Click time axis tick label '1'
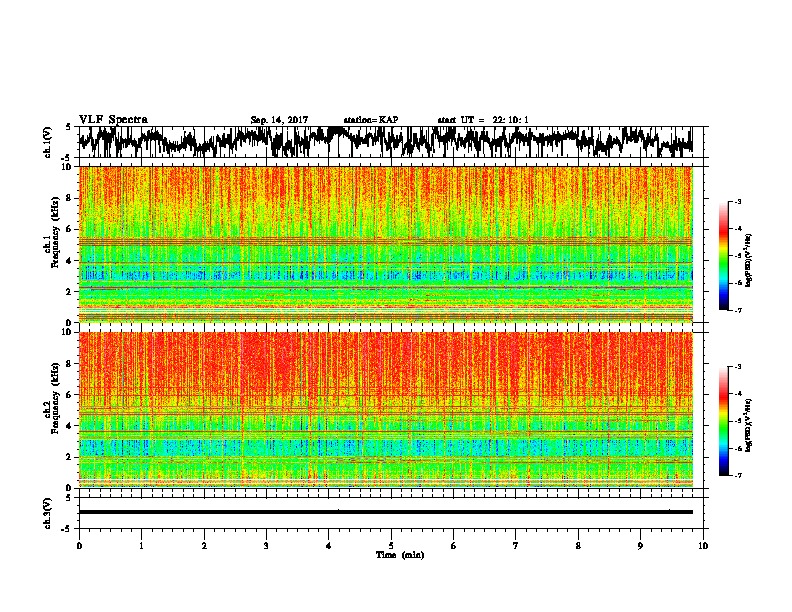The image size is (792, 612). pos(141,546)
